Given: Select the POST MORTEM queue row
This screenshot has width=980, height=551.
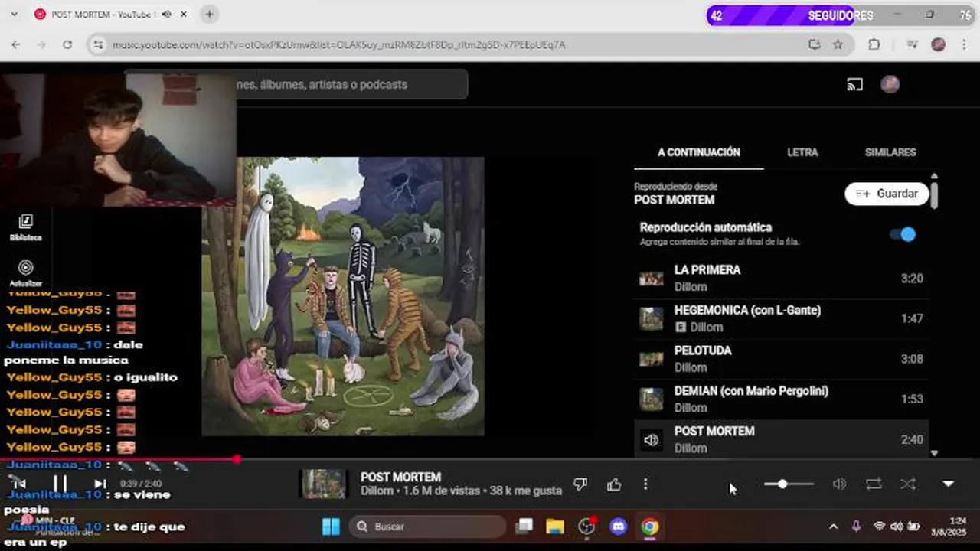Looking at the screenshot, I should pyautogui.click(x=781, y=439).
